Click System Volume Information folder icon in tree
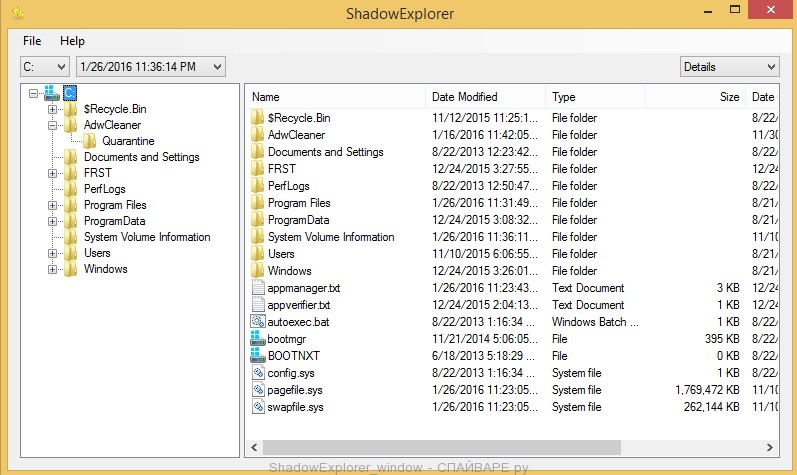The height and width of the screenshot is (475, 797). point(71,237)
